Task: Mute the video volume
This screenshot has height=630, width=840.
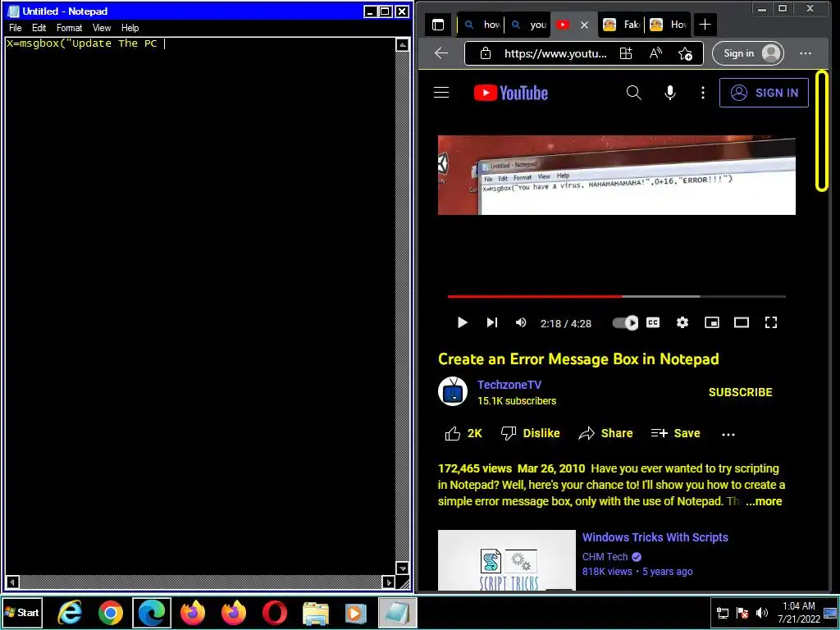Action: [x=521, y=322]
